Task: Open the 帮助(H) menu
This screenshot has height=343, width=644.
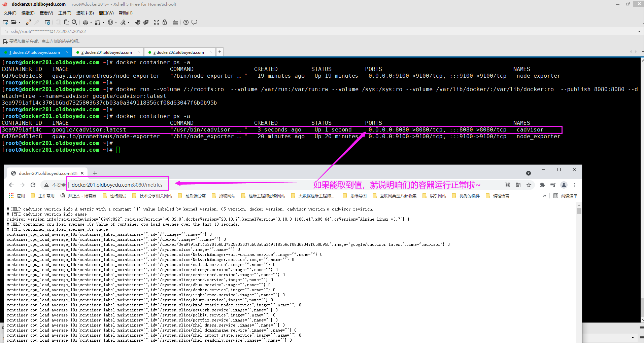Action: [126, 13]
